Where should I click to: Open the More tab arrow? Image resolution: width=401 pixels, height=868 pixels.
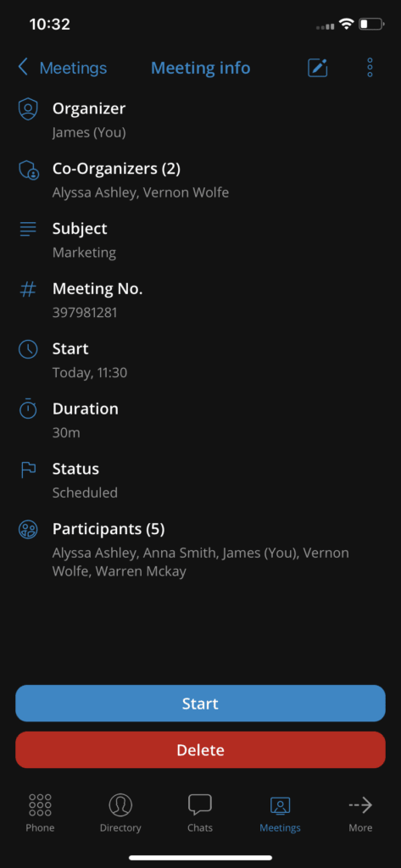(x=360, y=812)
